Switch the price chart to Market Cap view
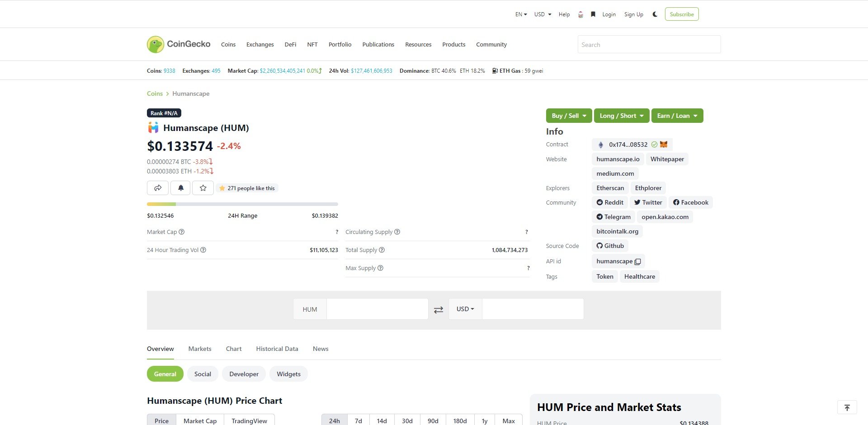868x425 pixels. point(200,420)
